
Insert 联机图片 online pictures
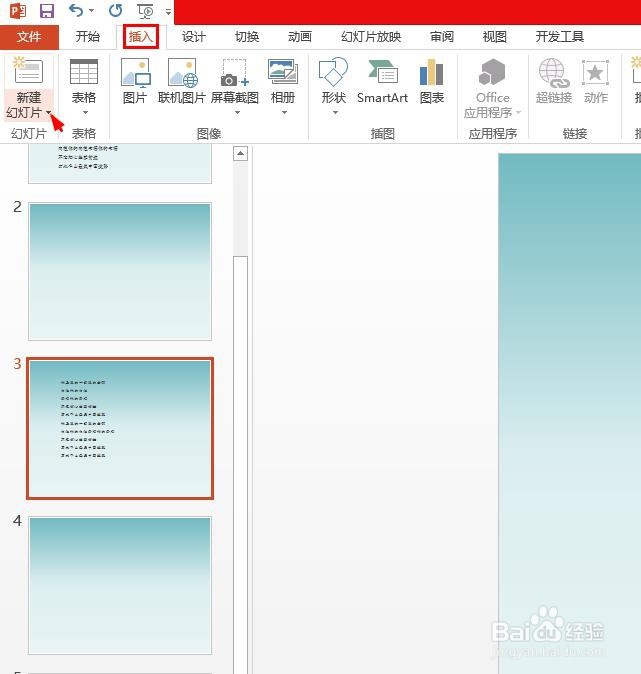(181, 82)
